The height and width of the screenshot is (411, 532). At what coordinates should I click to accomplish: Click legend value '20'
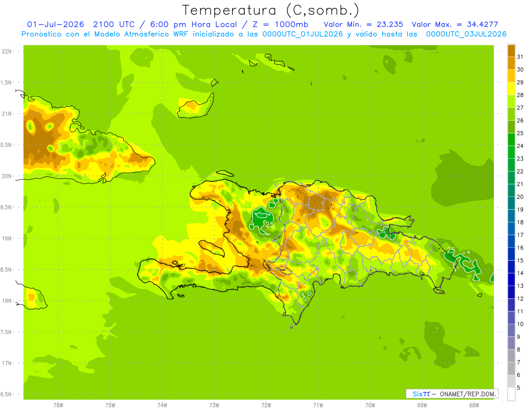520,197
